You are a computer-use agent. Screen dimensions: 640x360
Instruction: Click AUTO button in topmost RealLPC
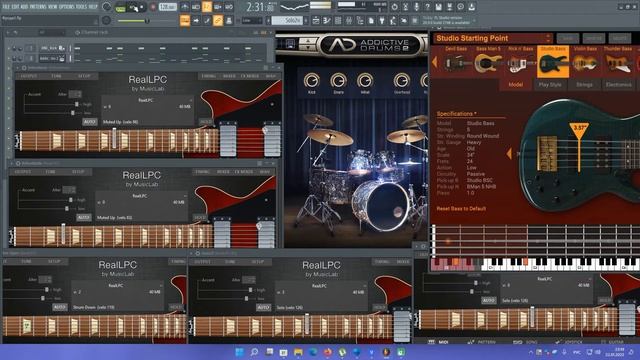tap(89, 122)
